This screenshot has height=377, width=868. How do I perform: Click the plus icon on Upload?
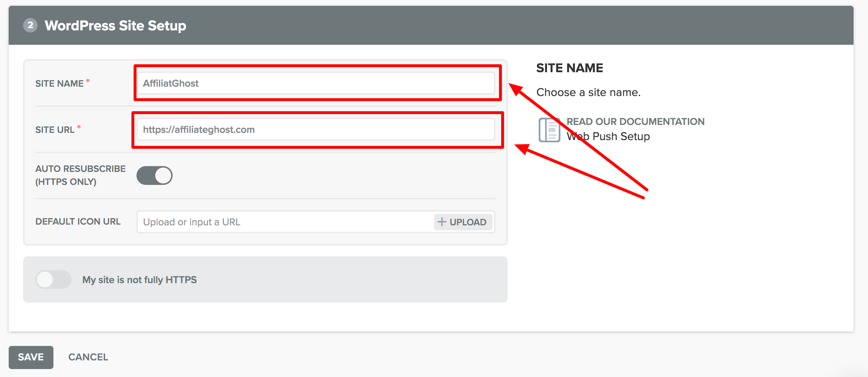[x=442, y=222]
